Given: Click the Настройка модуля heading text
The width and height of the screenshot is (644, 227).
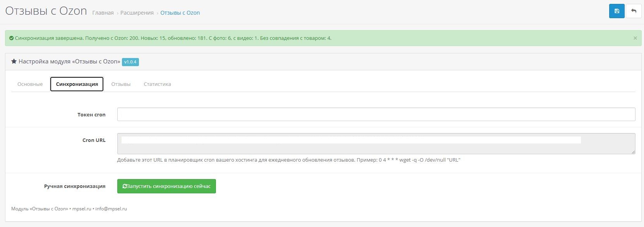Looking at the screenshot, I should point(69,61).
